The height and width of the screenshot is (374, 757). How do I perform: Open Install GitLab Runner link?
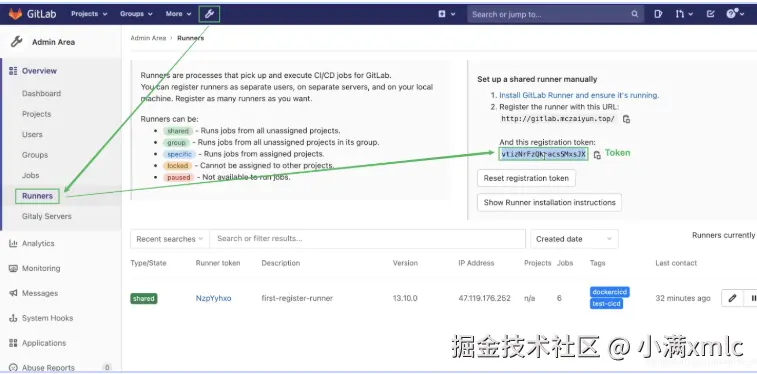[x=579, y=96]
